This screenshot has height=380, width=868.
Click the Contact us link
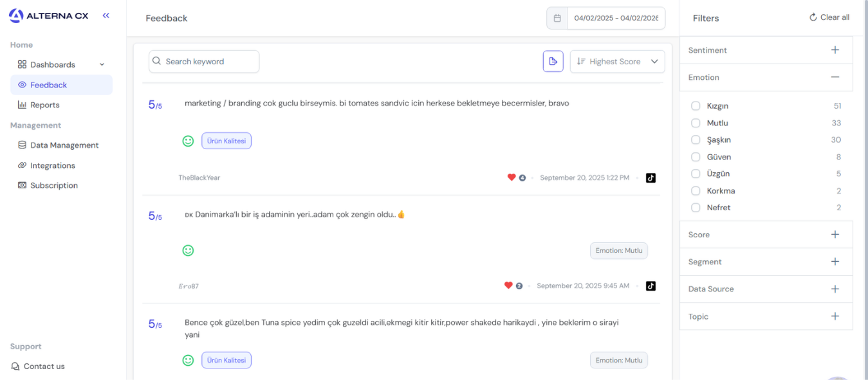pos(38,366)
